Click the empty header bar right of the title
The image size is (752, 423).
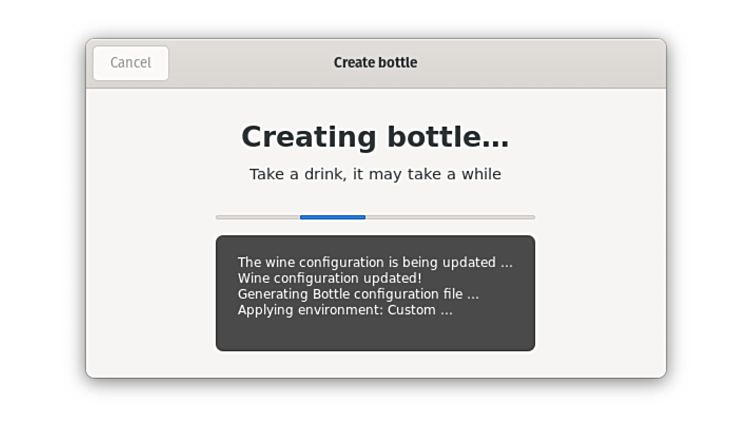[540, 63]
